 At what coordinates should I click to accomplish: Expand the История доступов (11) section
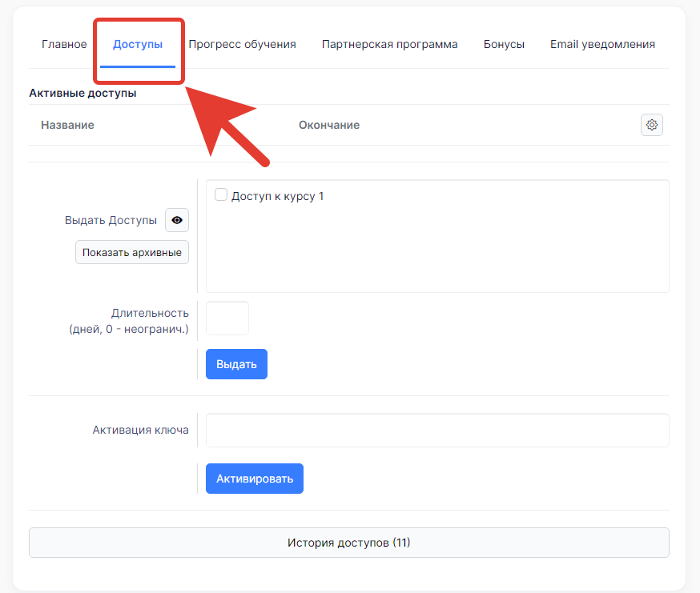[x=348, y=543]
